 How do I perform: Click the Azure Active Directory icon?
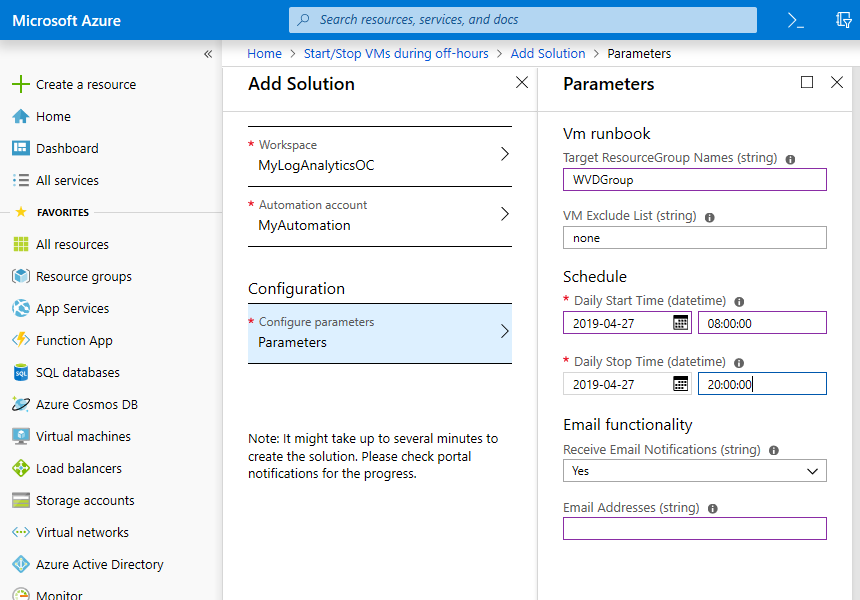pos(21,564)
